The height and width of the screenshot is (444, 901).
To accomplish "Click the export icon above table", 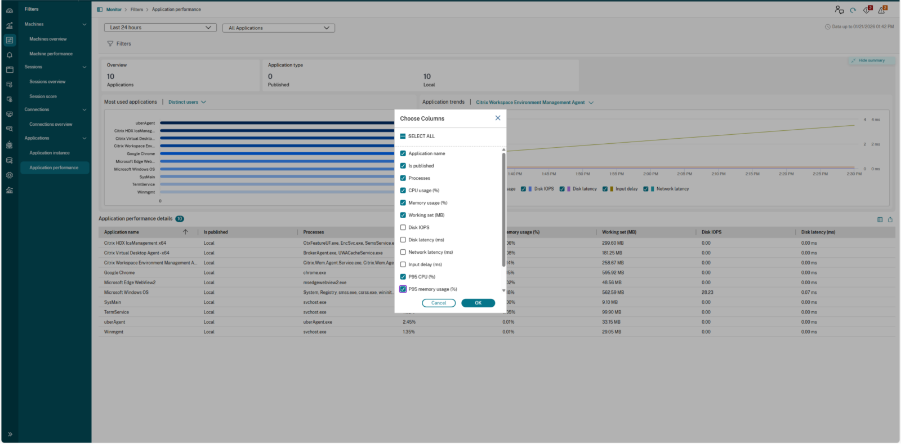I will (x=890, y=219).
